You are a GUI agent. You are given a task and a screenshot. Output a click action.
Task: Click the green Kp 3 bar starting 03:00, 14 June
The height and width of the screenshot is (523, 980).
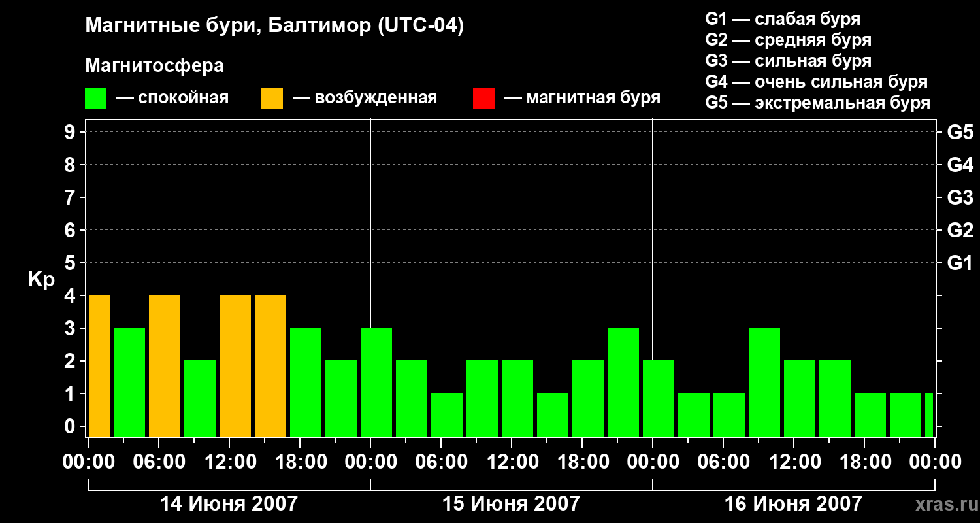(129, 382)
